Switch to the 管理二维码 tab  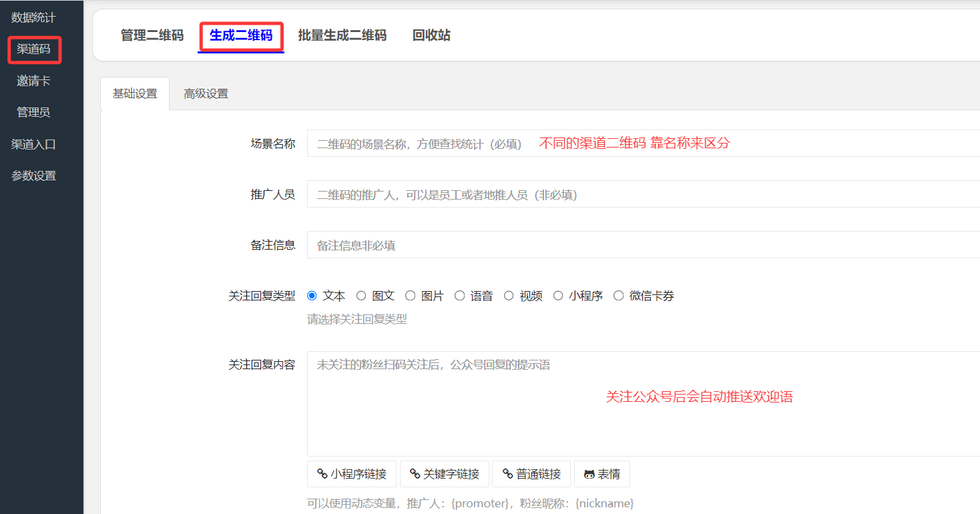(x=152, y=35)
